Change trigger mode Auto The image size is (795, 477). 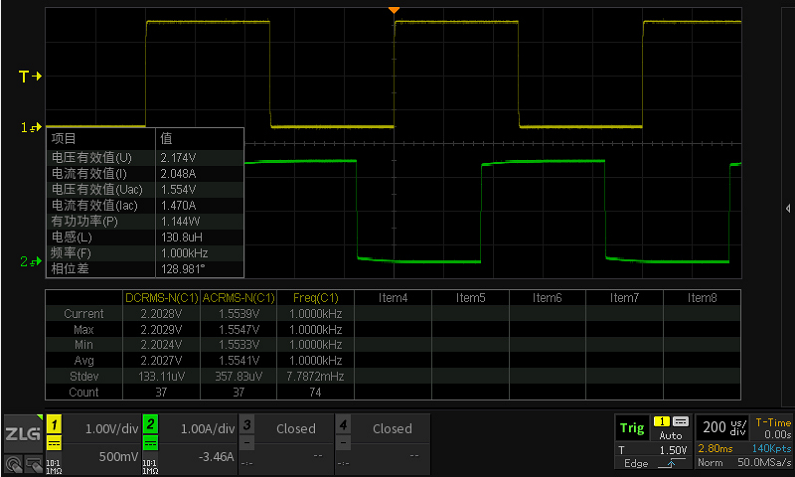pyautogui.click(x=670, y=435)
